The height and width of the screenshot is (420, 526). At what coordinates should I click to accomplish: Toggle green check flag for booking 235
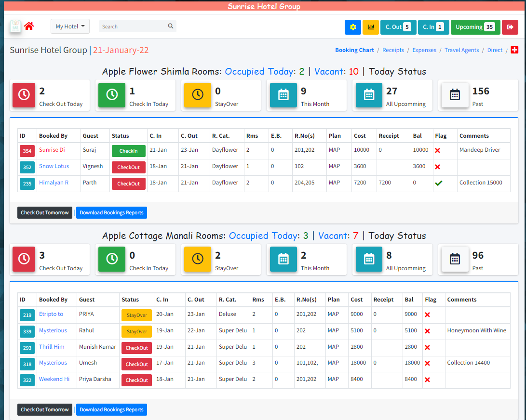click(x=438, y=183)
